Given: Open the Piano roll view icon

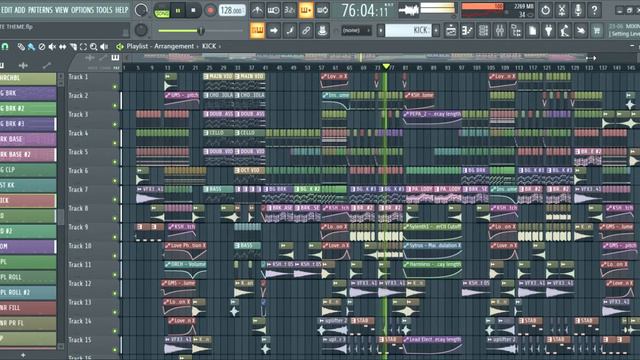Looking at the screenshot, I should (x=467, y=30).
